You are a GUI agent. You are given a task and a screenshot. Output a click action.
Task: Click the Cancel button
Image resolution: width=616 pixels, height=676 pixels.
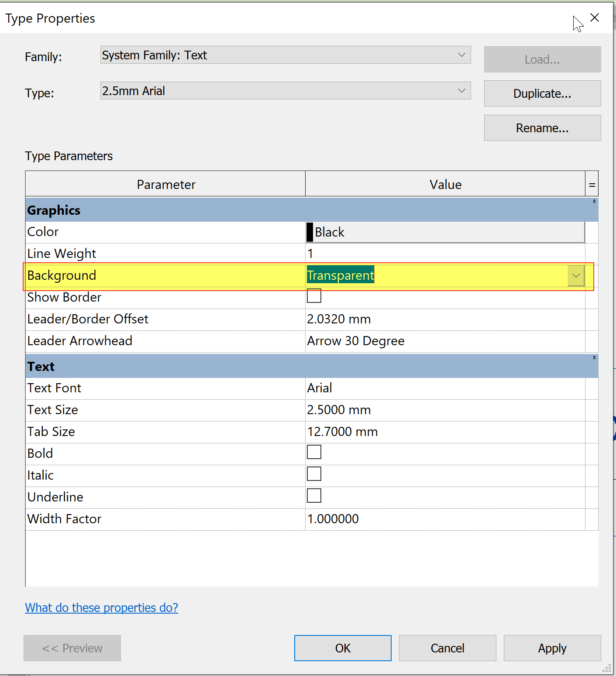coord(447,648)
